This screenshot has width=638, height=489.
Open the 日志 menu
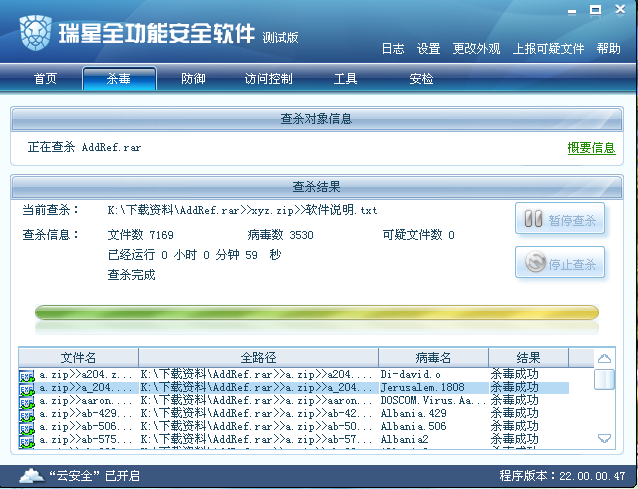tap(393, 49)
